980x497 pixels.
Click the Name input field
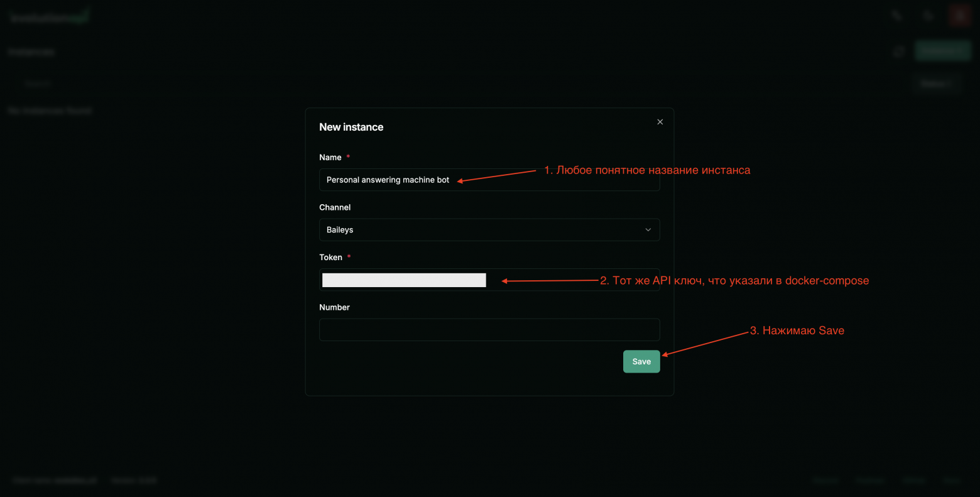pyautogui.click(x=489, y=180)
